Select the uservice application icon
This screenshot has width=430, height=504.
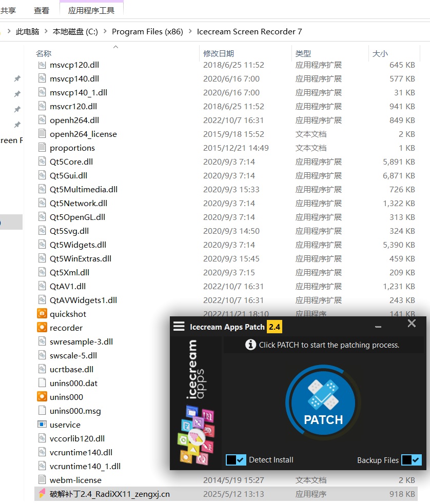[x=42, y=425]
